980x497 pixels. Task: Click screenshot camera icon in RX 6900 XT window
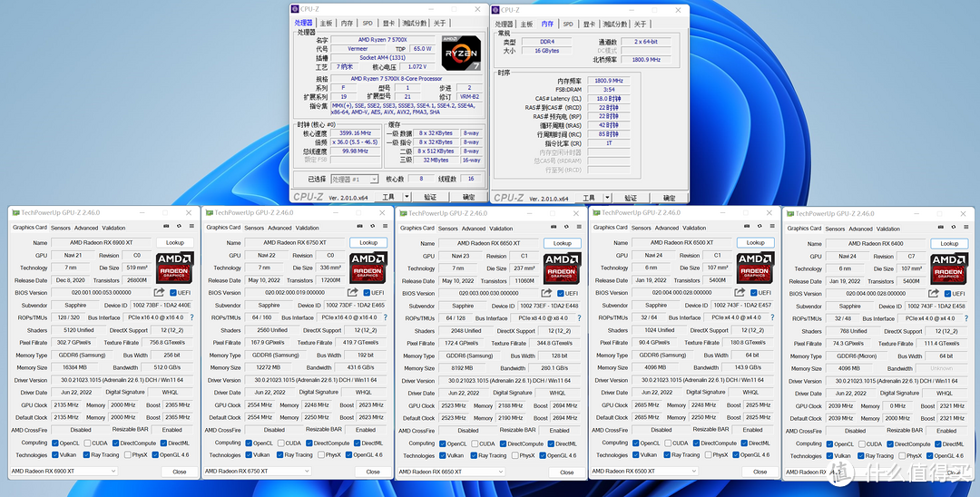coord(166,226)
